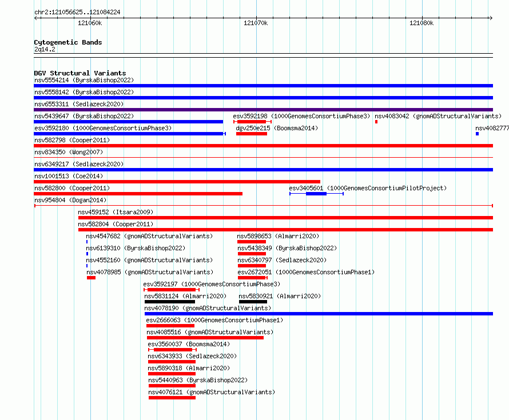The width and height of the screenshot is (509, 420).
Task: Click nsv1001513 (Coe2014) label
Action: [x=69, y=176]
